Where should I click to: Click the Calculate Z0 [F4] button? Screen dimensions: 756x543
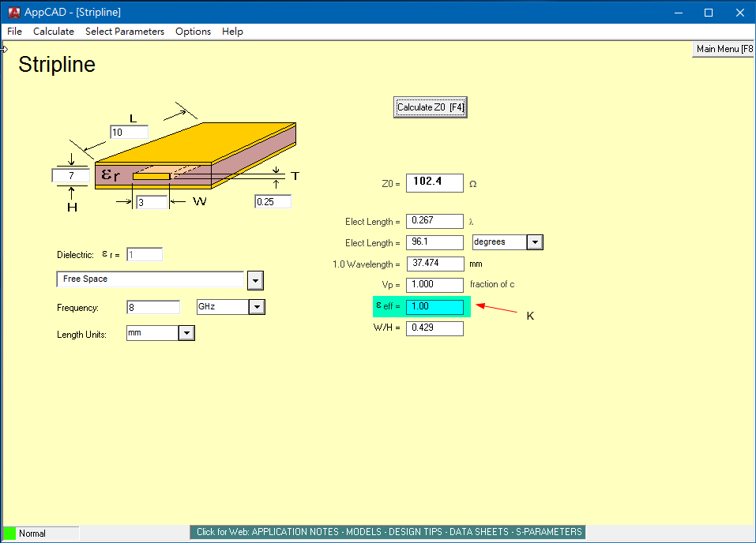pos(430,107)
